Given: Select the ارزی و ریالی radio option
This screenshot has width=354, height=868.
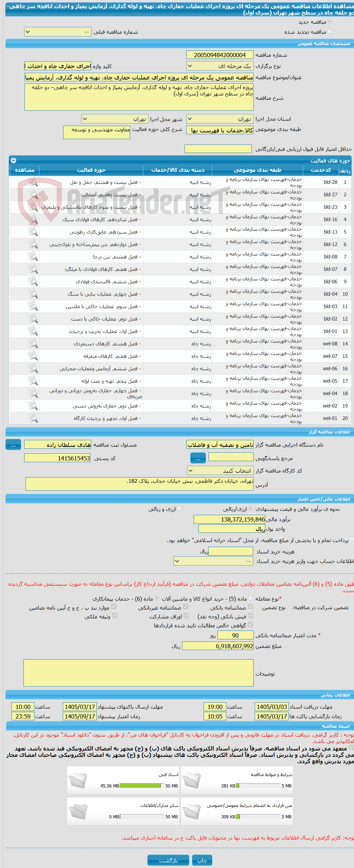Looking at the screenshot, I should pos(179,508).
